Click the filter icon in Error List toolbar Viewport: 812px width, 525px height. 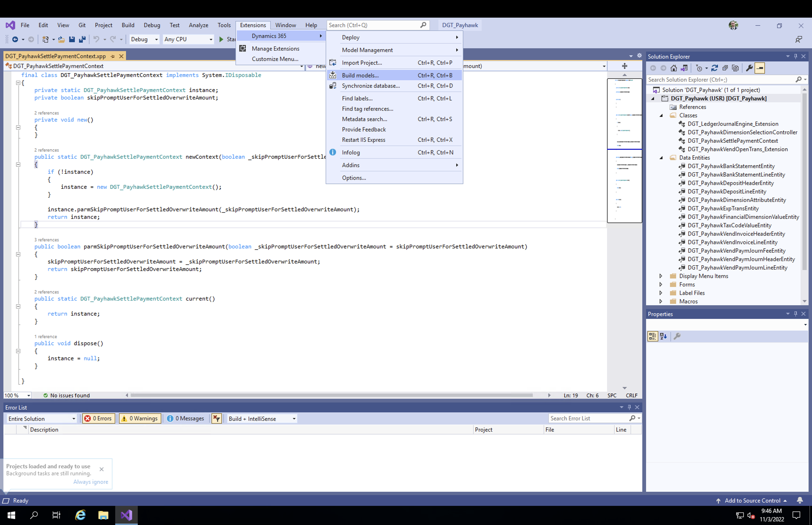(x=217, y=419)
